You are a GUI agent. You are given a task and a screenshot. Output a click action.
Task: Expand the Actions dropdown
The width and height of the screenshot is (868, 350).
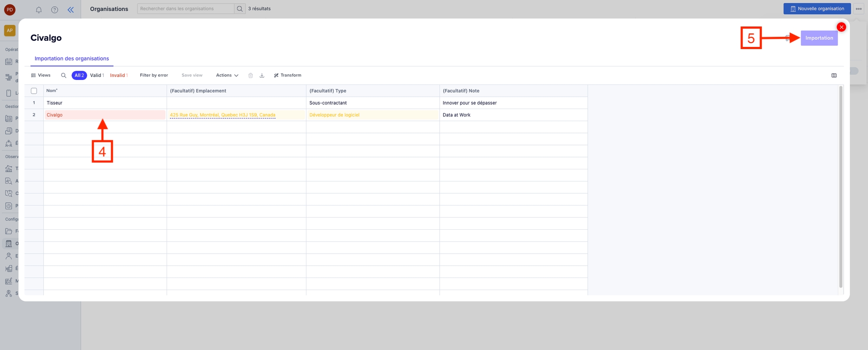pos(227,76)
